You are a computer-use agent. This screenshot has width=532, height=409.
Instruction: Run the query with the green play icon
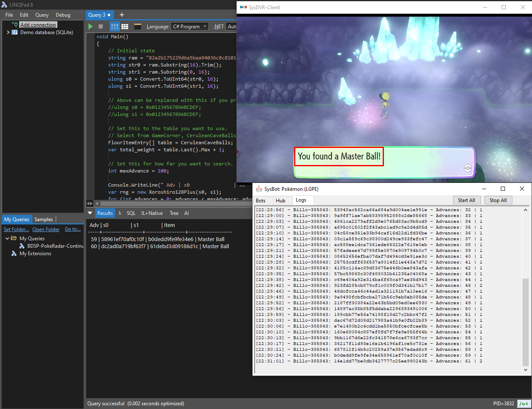click(x=91, y=26)
